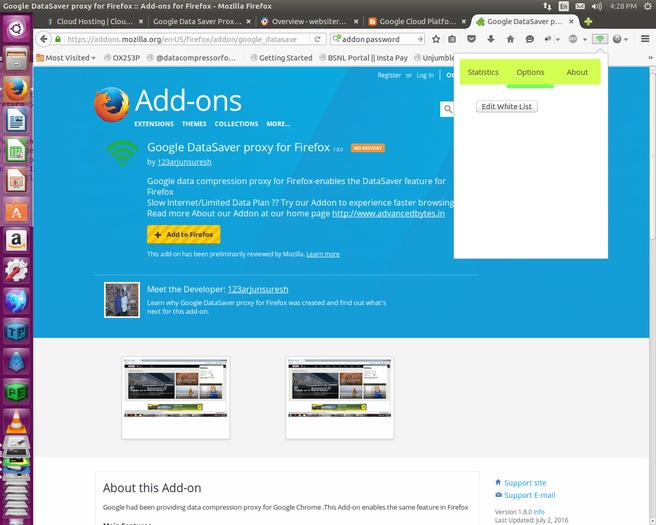Screen dimensions: 656x525
Task: Click the back navigation arrow
Action: 44,39
